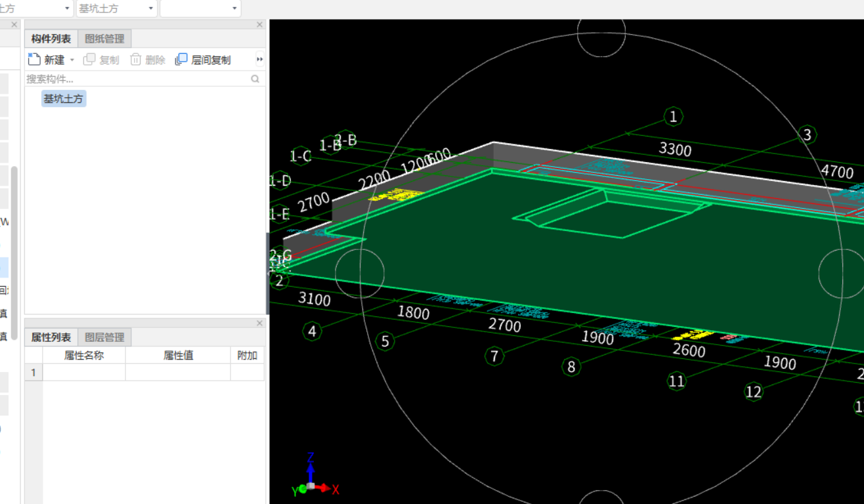The width and height of the screenshot is (864, 504).
Task: Close the far-left navigation panel
Action: 14,25
